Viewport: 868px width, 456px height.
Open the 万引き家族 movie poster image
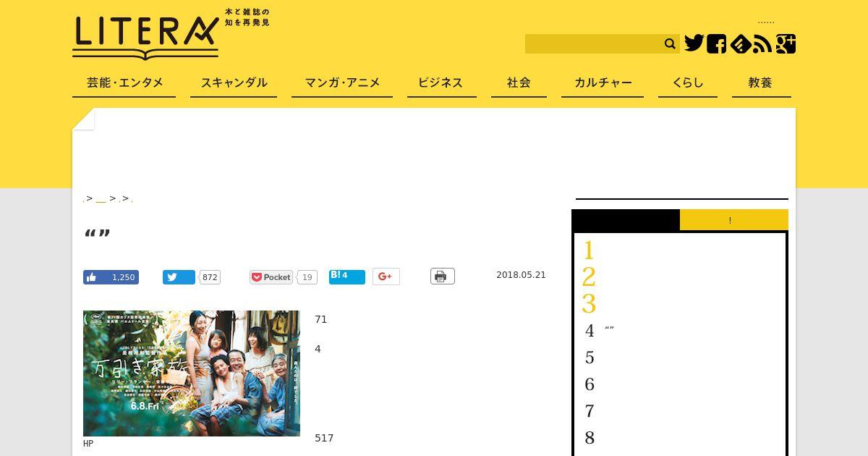(x=192, y=373)
